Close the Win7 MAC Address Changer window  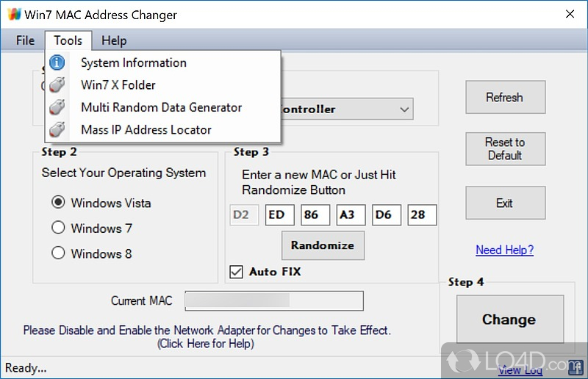click(570, 14)
